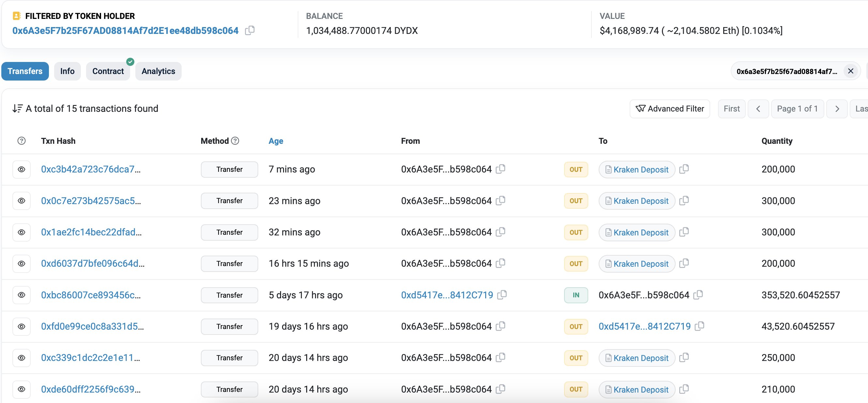Open From address 0xd5417e...8412C719 in IN row
This screenshot has height=403, width=868.
tap(447, 295)
